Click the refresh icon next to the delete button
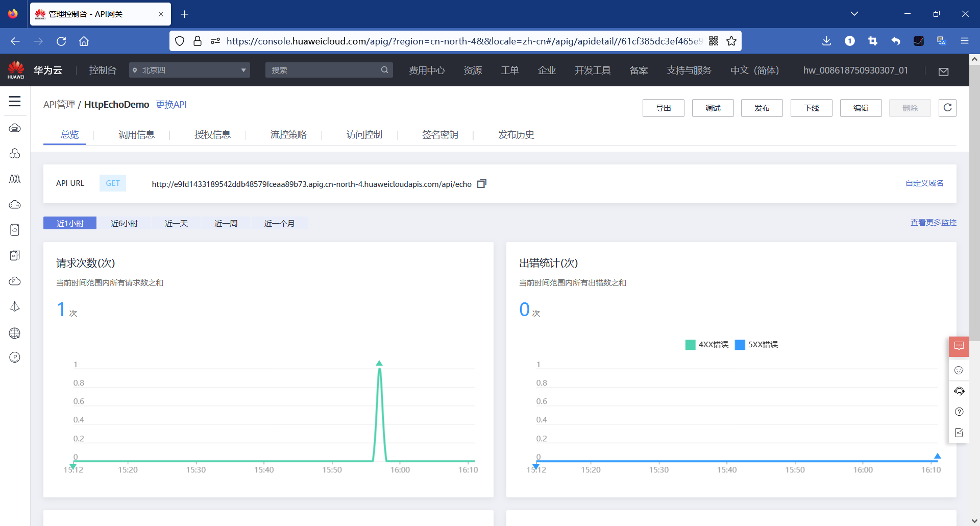 [x=947, y=108]
